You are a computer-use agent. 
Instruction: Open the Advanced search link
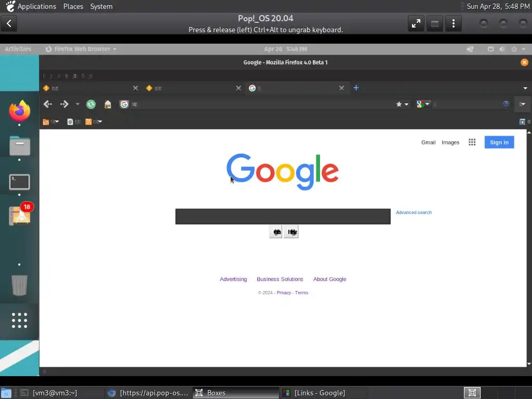pos(414,212)
